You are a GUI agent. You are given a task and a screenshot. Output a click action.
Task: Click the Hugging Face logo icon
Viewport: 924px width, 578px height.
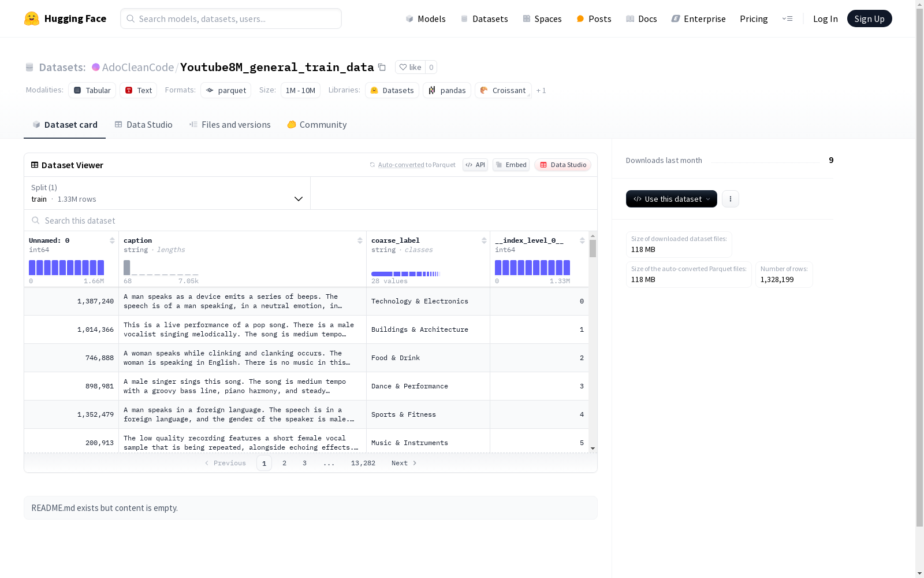32,18
